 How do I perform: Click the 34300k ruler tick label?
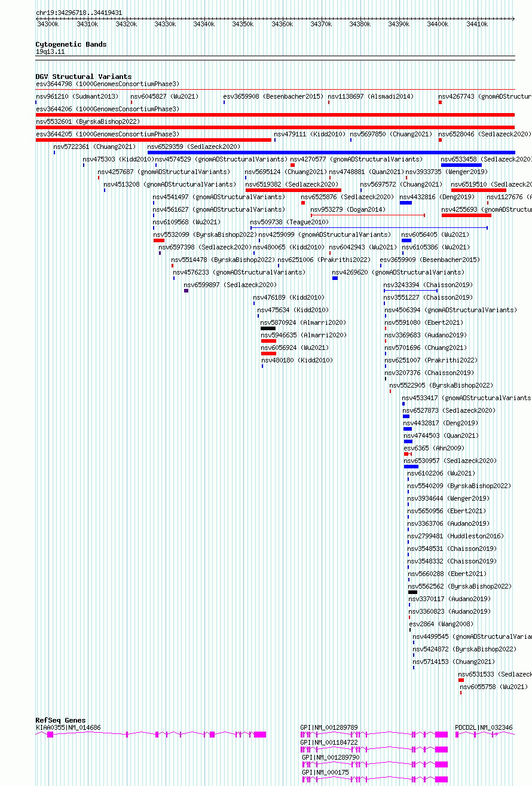[x=48, y=24]
